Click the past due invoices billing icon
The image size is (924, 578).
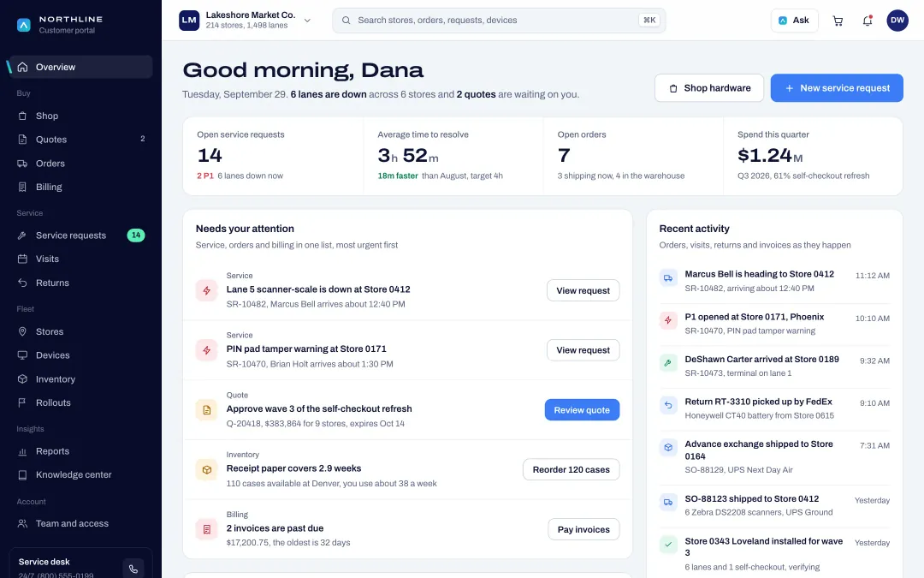[207, 530]
